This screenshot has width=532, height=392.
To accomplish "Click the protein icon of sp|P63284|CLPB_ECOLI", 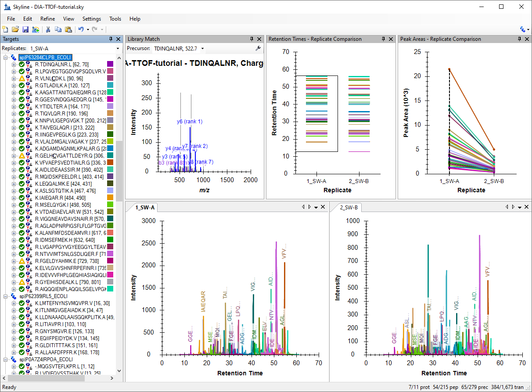I will 14,58.
